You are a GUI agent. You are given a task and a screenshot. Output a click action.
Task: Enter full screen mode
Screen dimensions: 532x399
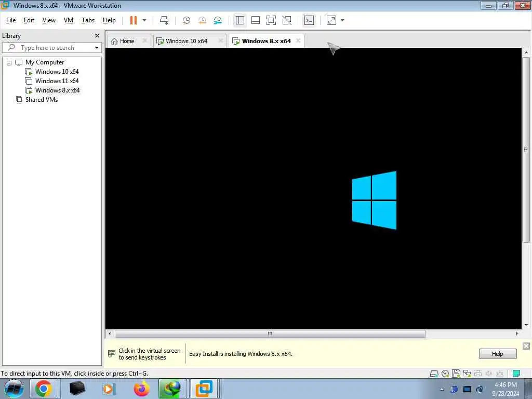coord(271,20)
